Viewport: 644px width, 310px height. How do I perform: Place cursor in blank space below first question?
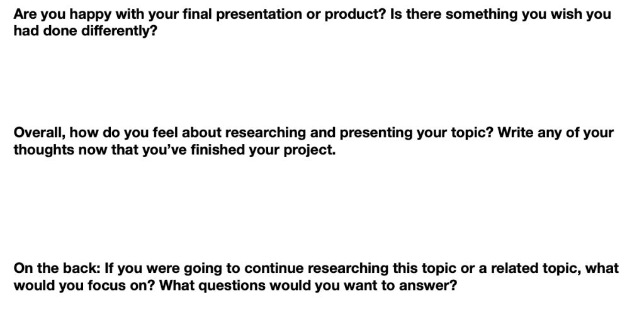(315, 79)
